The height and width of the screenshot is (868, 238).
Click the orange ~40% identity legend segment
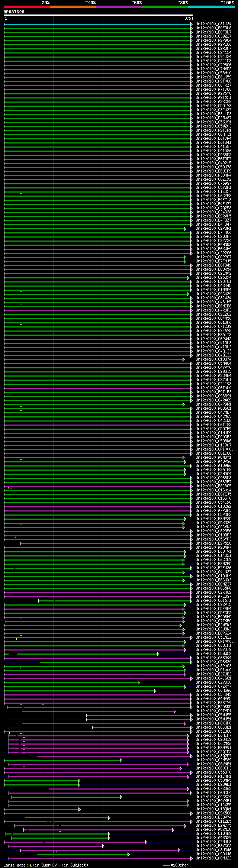pos(73,7)
